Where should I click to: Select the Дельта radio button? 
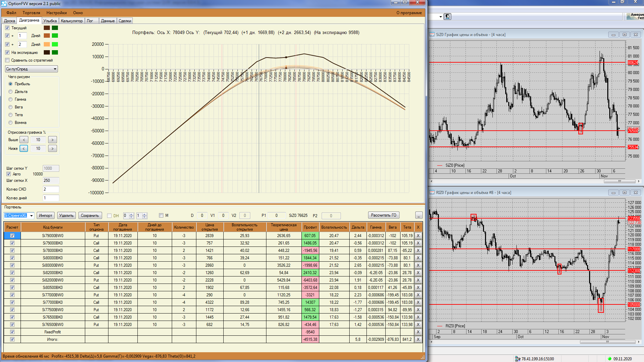click(10, 92)
